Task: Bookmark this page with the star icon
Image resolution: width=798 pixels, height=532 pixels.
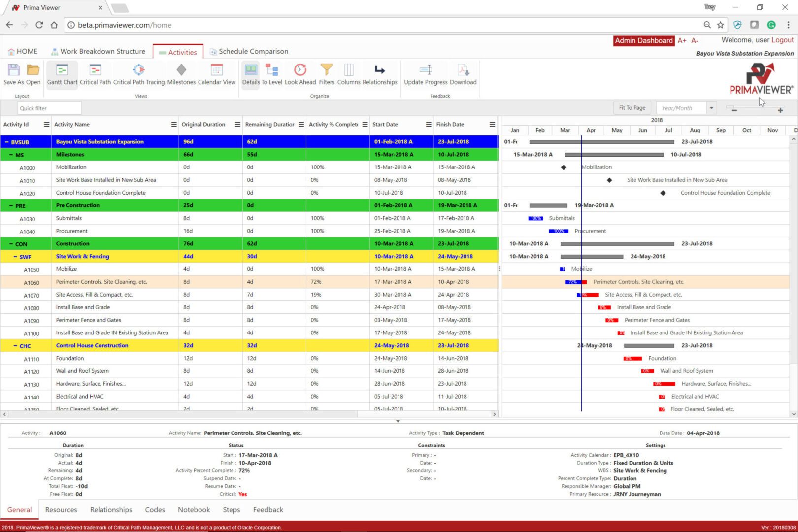Action: pyautogui.click(x=721, y=25)
